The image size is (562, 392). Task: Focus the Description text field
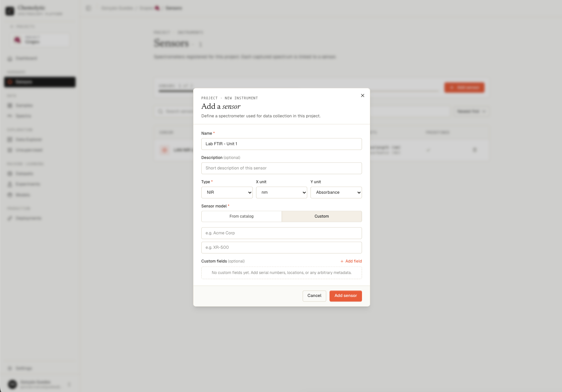tap(281, 168)
